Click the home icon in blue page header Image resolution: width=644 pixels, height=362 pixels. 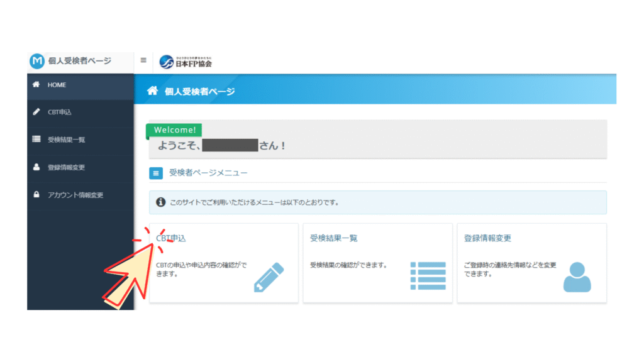(152, 91)
